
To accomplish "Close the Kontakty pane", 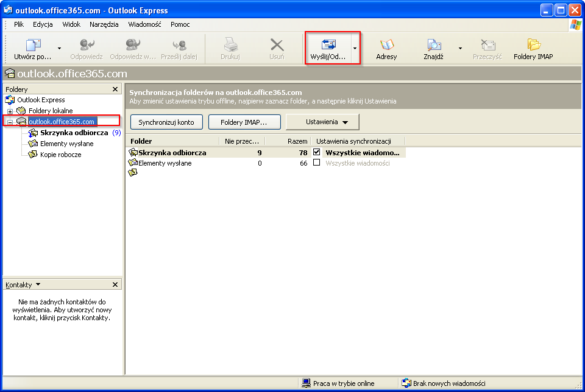I will [x=115, y=285].
